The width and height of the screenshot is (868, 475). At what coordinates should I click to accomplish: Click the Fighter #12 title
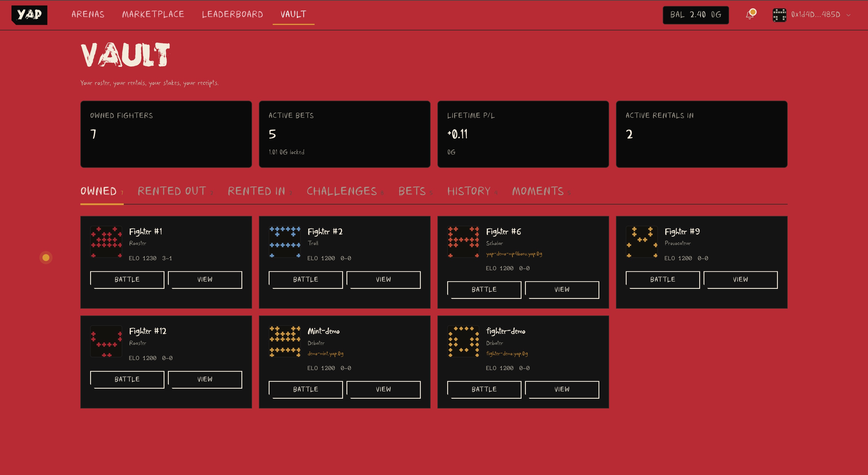(x=148, y=331)
